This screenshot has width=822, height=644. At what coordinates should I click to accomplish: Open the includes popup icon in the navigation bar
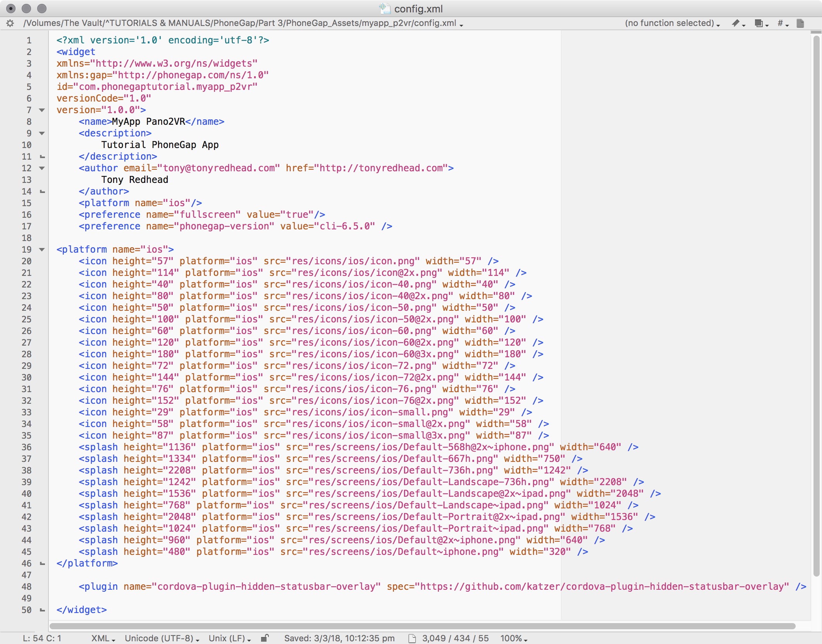(x=761, y=23)
